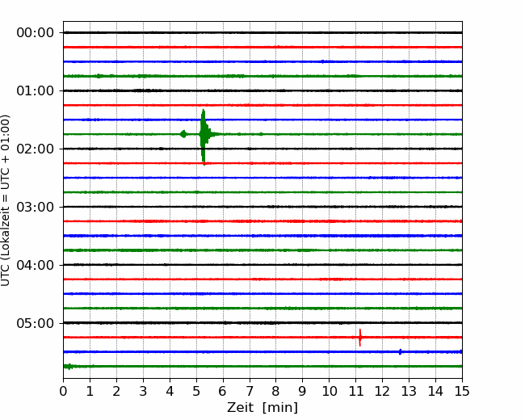The height and width of the screenshot is (420, 525).
Task: Click the 05:00 time label
Action: [36, 324]
